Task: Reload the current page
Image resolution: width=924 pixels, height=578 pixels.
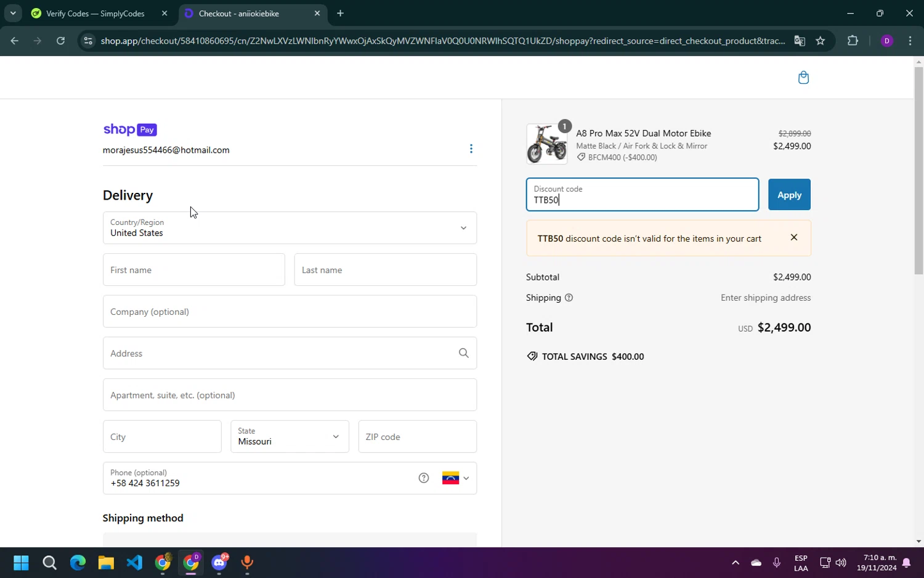Action: coord(60,41)
